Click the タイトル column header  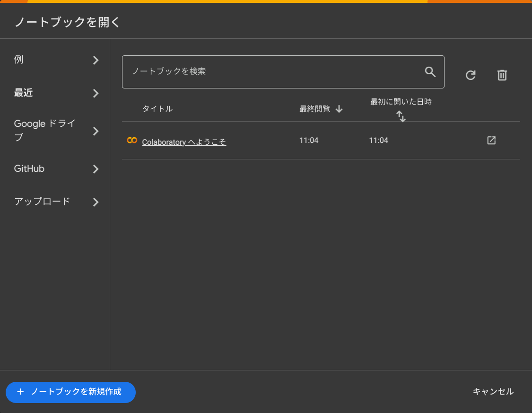click(157, 109)
